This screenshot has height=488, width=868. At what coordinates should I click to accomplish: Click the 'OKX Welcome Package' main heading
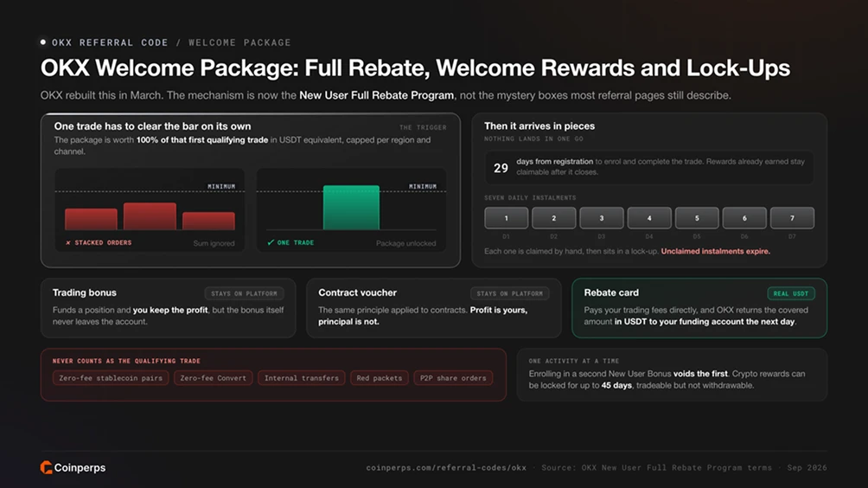(415, 67)
